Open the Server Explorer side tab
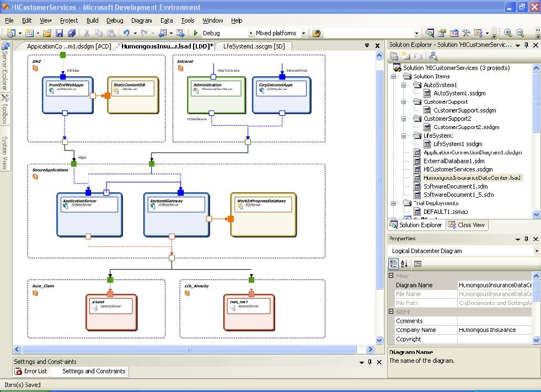Screen dimensions: 541x392 coord(5,66)
